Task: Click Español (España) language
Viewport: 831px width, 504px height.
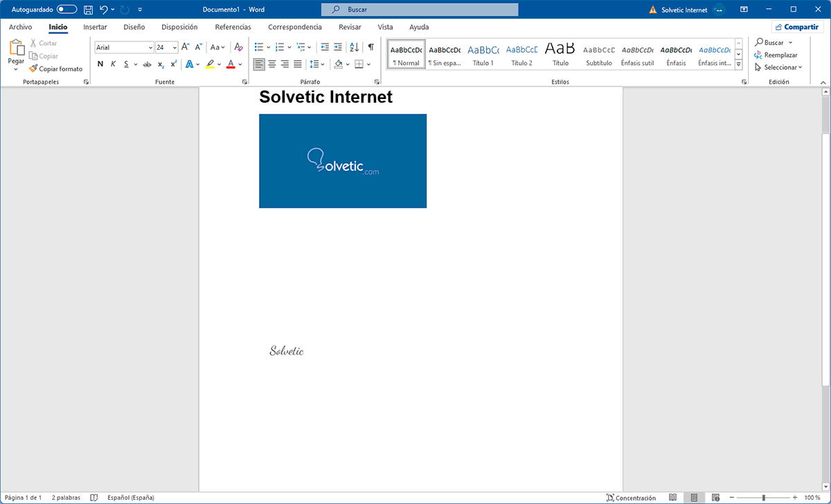Action: 131,498
